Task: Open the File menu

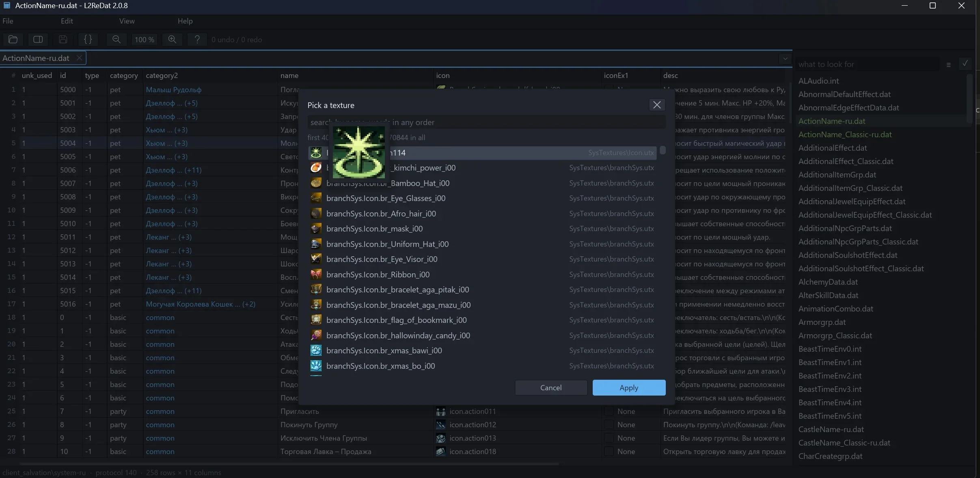Action: (x=8, y=21)
